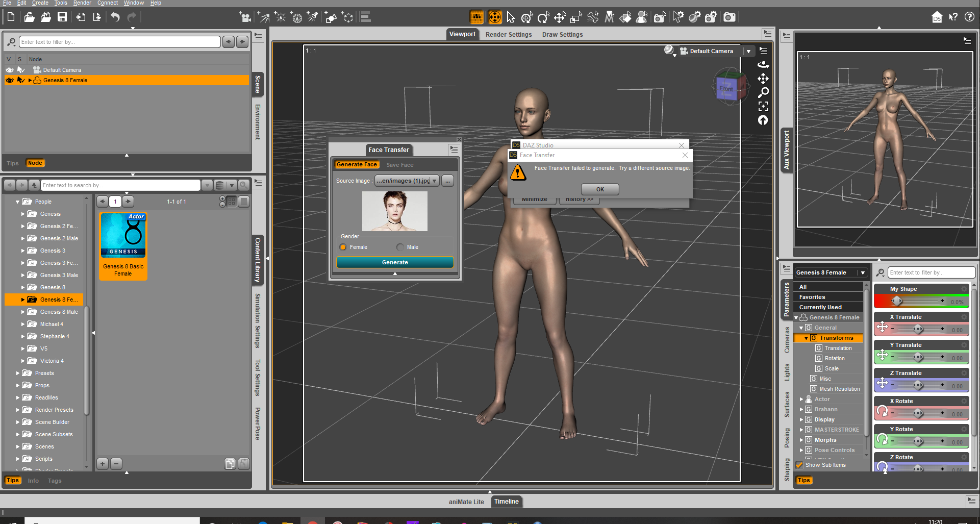
Task: Toggle the Show Sub Items checkbox
Action: (x=799, y=465)
